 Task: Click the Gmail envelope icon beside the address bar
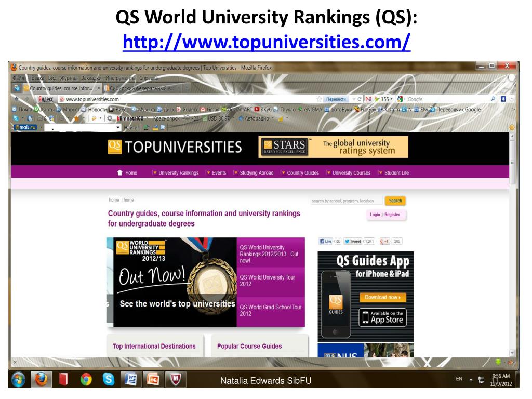[x=368, y=99]
